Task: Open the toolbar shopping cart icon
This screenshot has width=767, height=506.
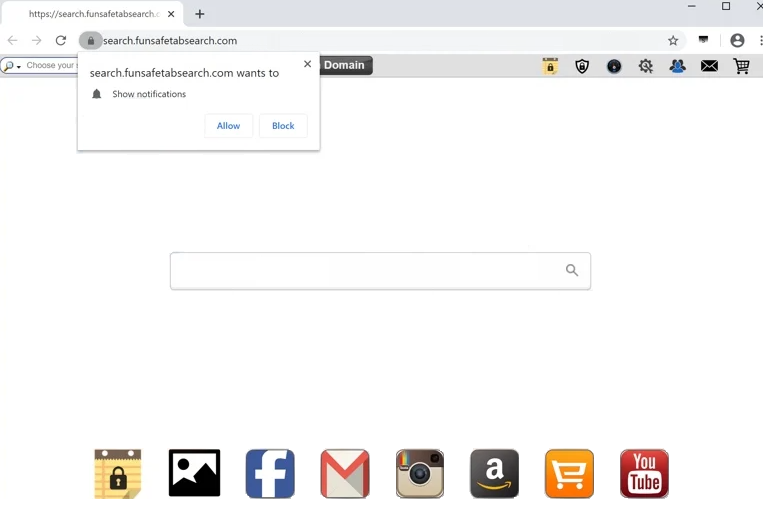Action: click(x=742, y=66)
